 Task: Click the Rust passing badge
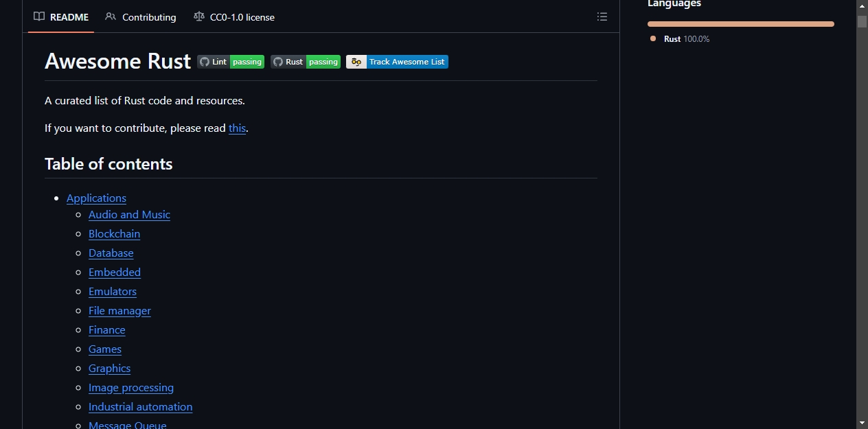(x=306, y=62)
